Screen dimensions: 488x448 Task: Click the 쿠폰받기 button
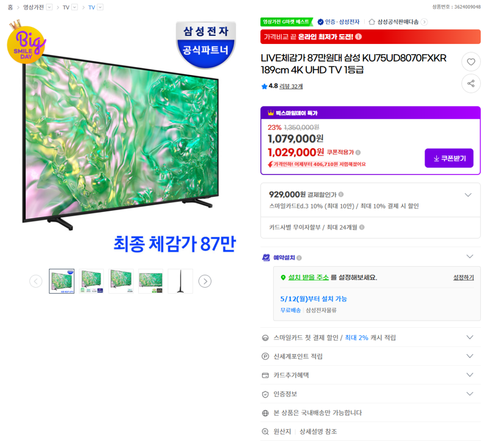coord(449,158)
